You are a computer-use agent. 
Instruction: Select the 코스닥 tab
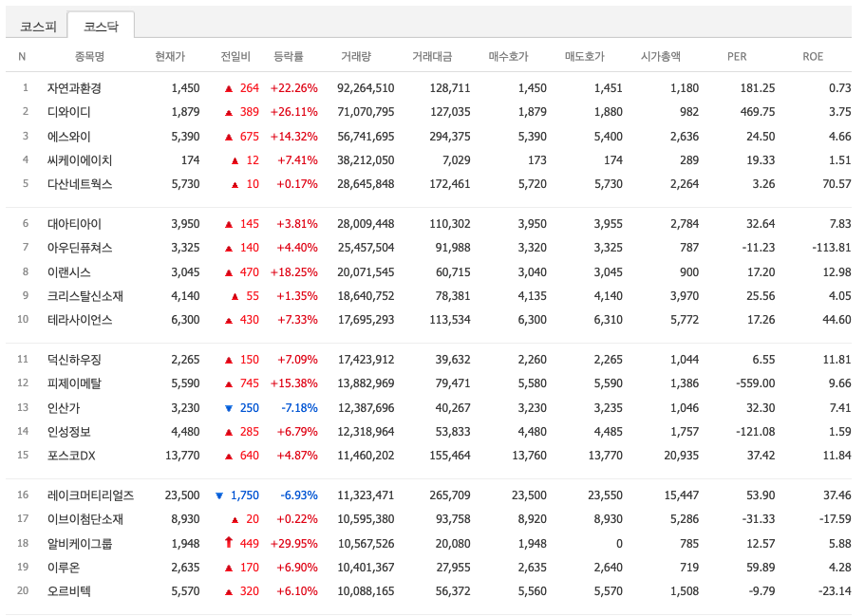(x=101, y=26)
